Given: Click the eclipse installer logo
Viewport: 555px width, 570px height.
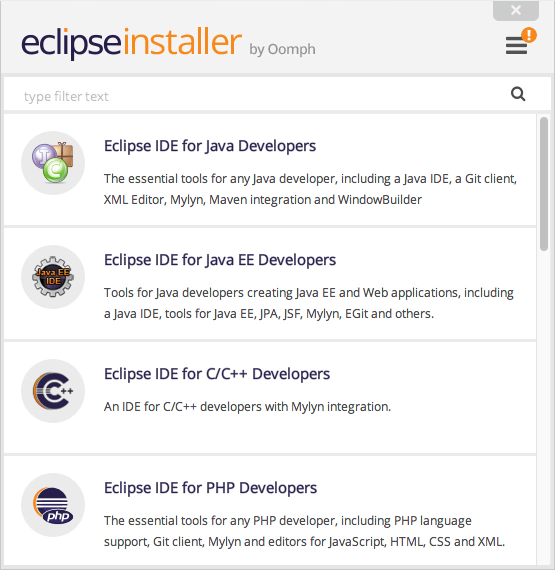Looking at the screenshot, I should 132,43.
